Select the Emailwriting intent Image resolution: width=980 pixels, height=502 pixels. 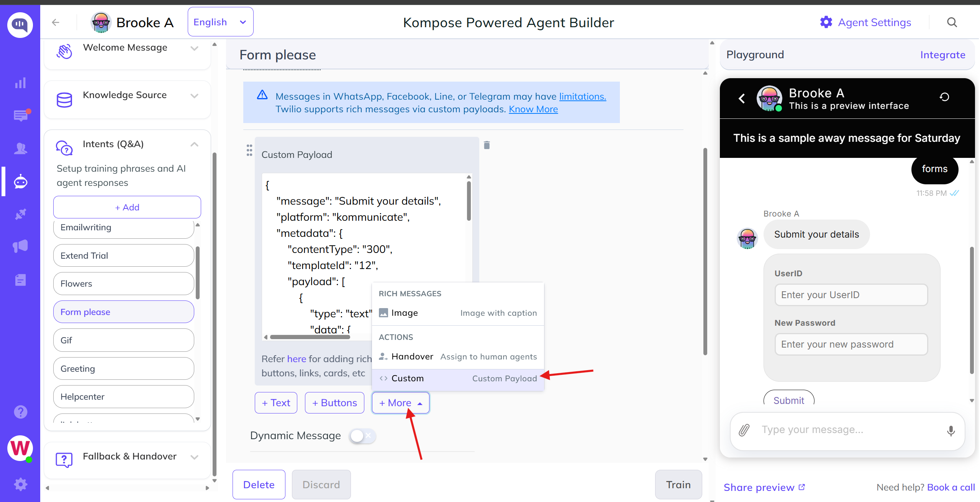pyautogui.click(x=123, y=228)
